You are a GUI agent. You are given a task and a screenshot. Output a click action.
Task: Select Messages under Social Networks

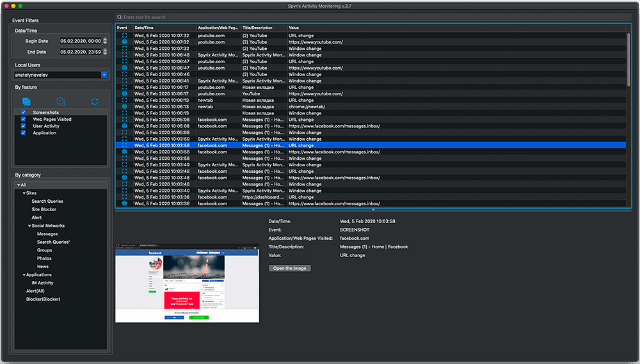coord(47,234)
